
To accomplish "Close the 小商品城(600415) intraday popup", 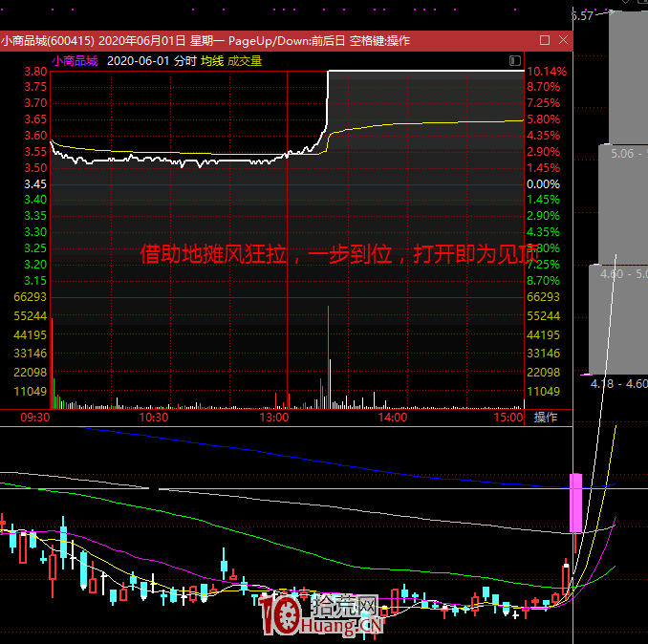I will coord(563,40).
